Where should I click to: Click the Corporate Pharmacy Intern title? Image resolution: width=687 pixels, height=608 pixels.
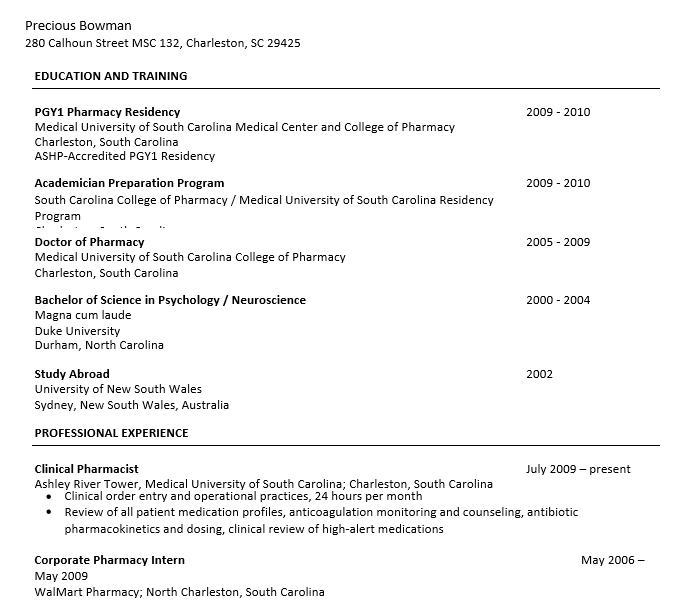[x=110, y=560]
